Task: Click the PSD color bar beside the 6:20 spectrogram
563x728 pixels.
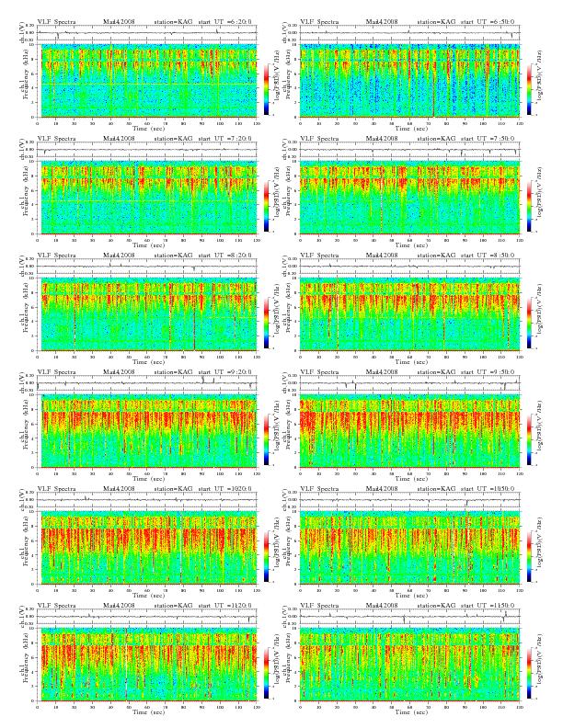Action: pos(266,89)
